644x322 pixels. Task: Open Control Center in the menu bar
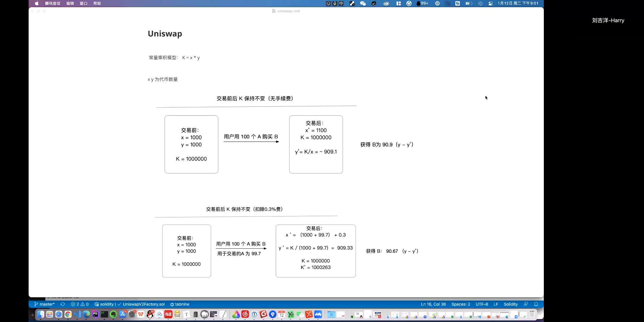coord(490,4)
